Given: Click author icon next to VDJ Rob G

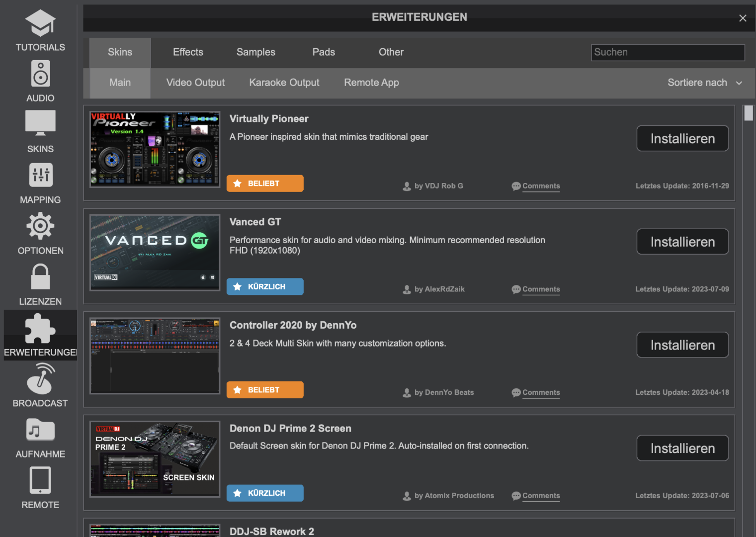Looking at the screenshot, I should (407, 186).
